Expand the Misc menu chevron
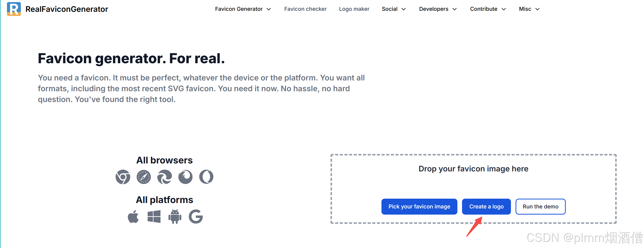The height and width of the screenshot is (248, 644). (537, 9)
